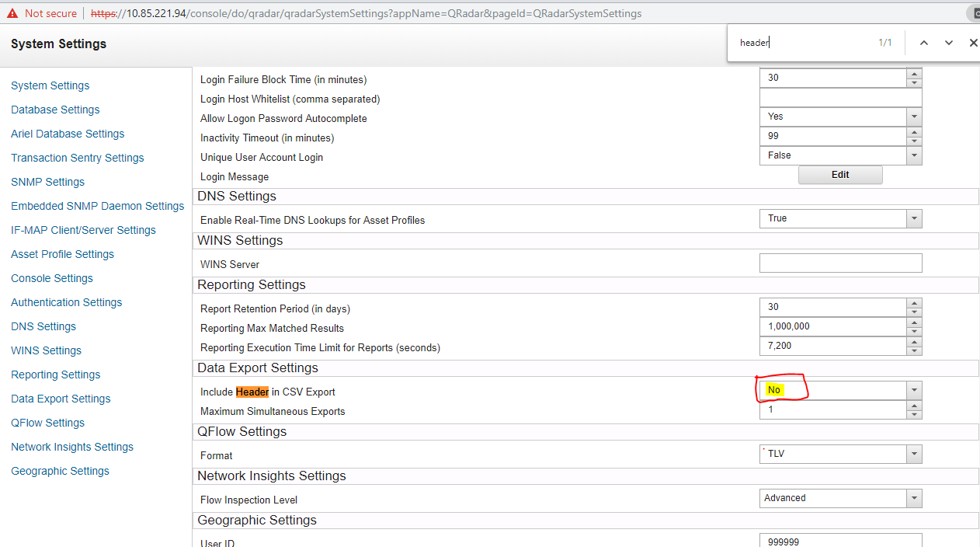Open Geographic Settings sidebar link
The image size is (980, 547).
pos(60,471)
